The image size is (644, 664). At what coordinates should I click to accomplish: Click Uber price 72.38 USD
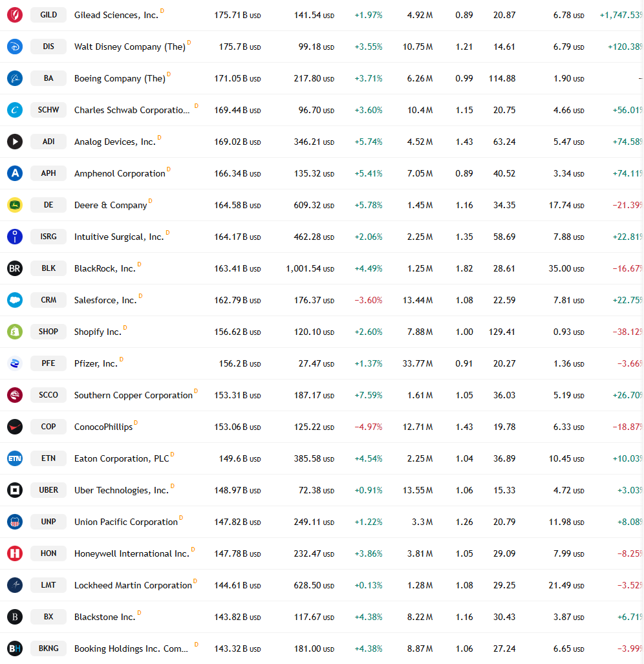[316, 490]
